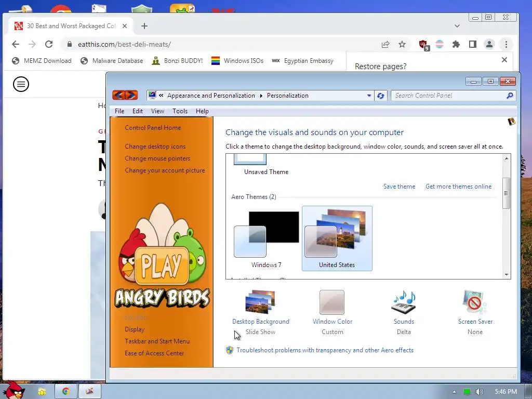Click Chrome's forward navigation arrow
This screenshot has width=532, height=399.
coord(32,44)
